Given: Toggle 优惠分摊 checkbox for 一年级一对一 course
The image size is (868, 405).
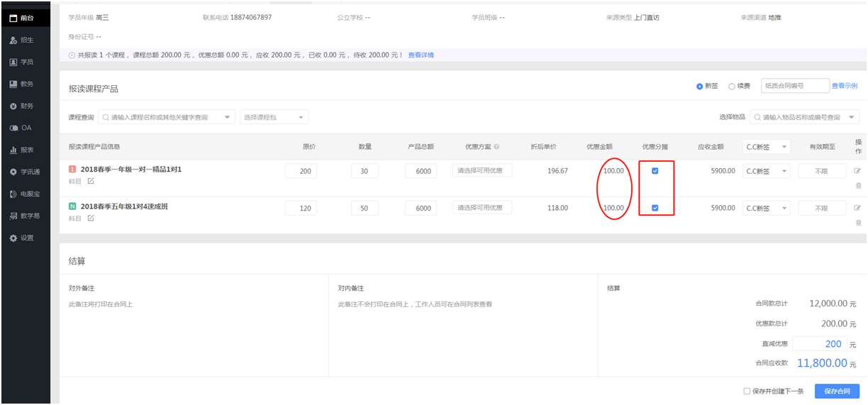Looking at the screenshot, I should point(655,170).
